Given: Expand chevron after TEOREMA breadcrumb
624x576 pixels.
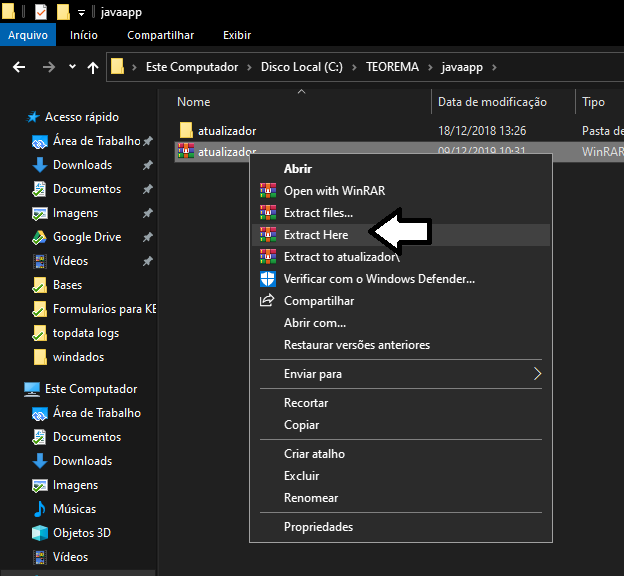Looking at the screenshot, I should [430, 67].
